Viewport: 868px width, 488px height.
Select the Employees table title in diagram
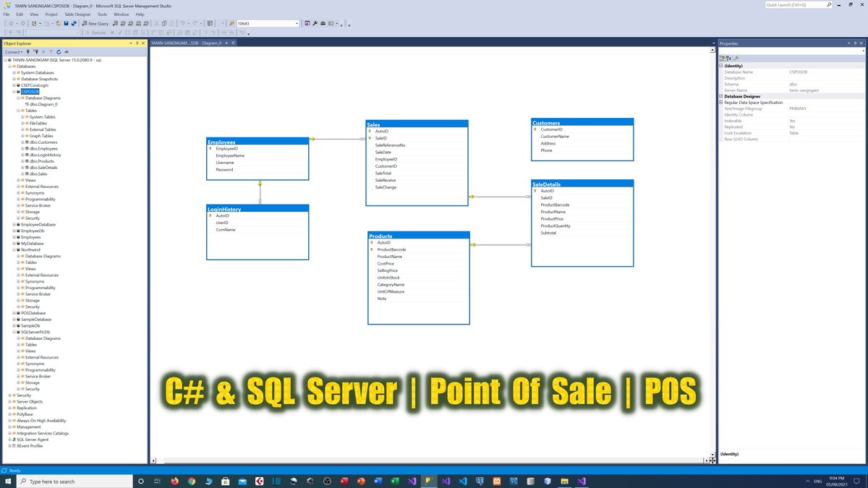258,142
